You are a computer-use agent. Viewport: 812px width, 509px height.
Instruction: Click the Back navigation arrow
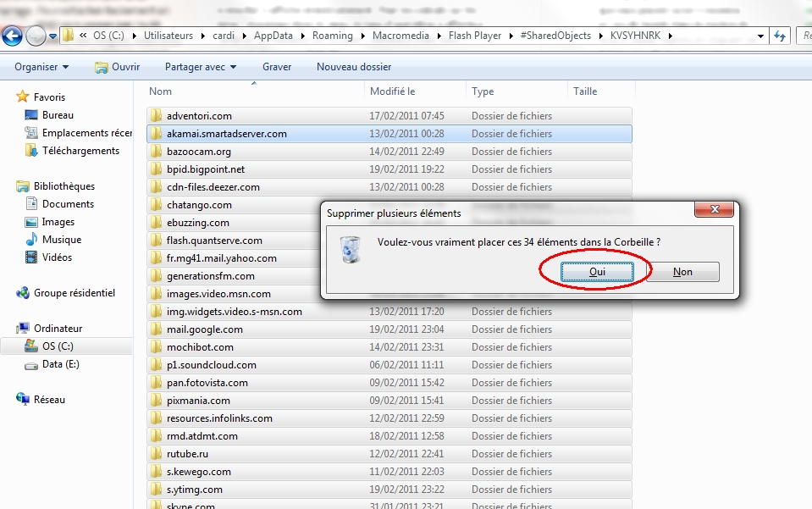13,36
